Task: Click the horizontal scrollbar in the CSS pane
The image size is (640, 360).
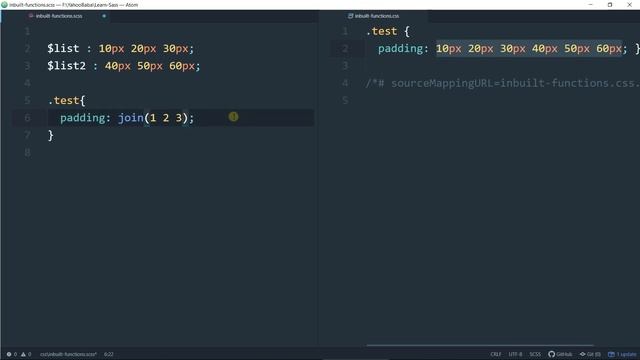Action: click(x=480, y=345)
